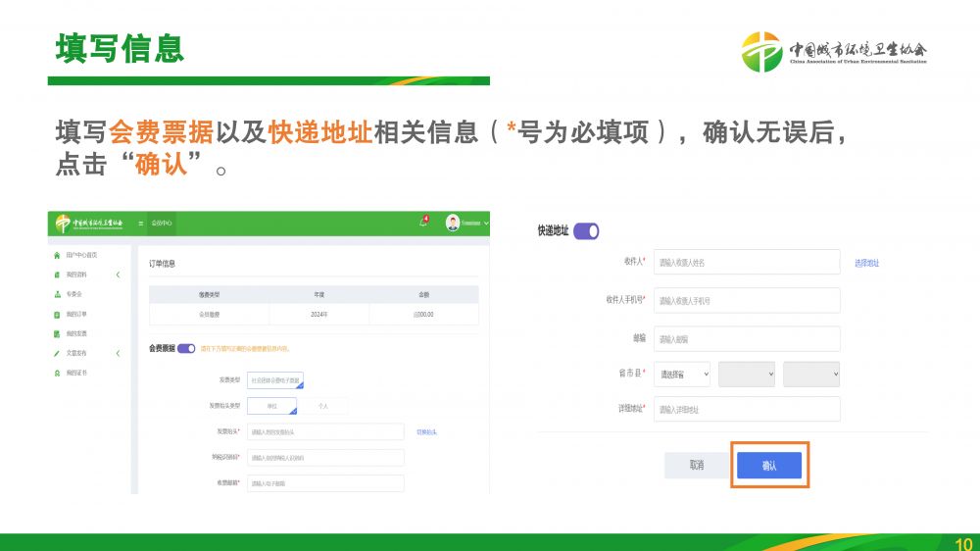Toggle the 快递地址 switch
The width and height of the screenshot is (980, 551).
[x=586, y=231]
